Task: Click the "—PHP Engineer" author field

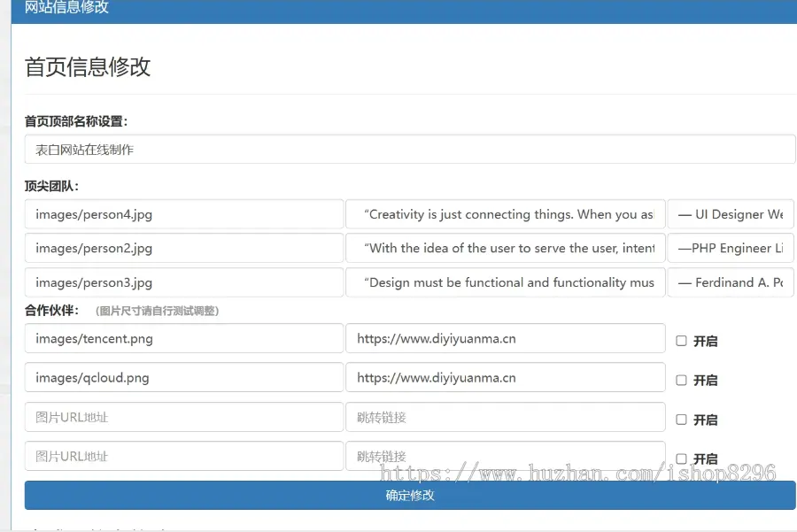Action: [730, 249]
